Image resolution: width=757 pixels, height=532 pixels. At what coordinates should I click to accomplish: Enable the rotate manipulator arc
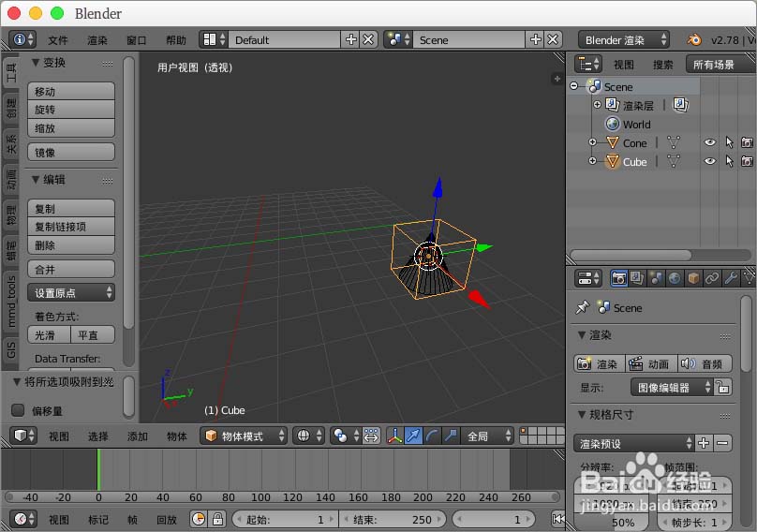432,436
